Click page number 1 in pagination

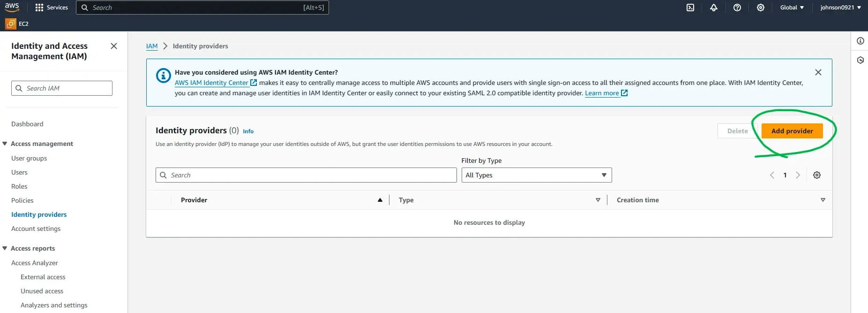(x=785, y=175)
